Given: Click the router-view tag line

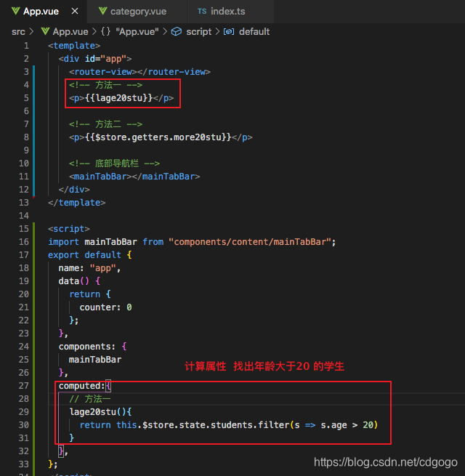Looking at the screenshot, I should (139, 72).
